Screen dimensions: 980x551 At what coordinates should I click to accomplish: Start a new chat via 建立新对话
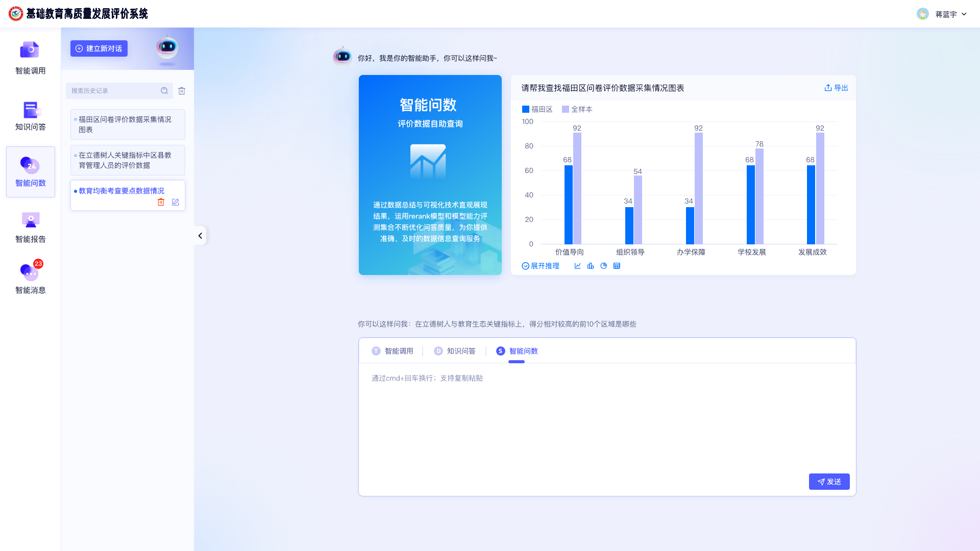coord(99,48)
